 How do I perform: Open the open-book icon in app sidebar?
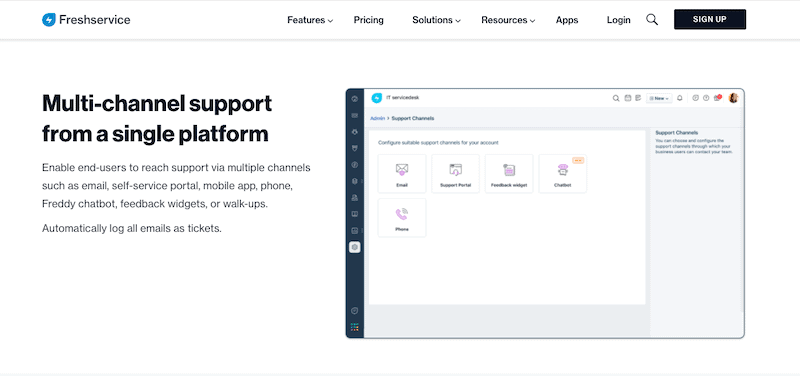[x=355, y=214]
